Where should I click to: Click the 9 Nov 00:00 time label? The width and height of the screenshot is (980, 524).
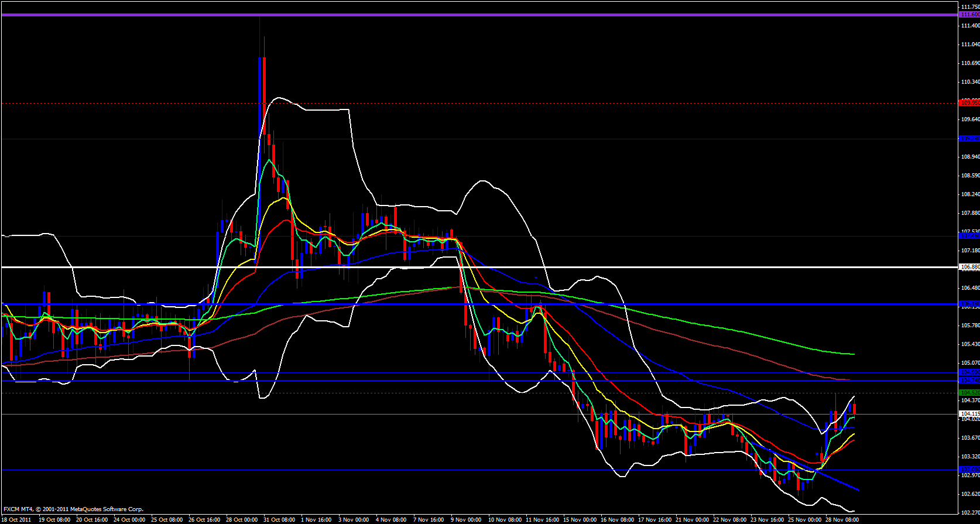[466, 520]
